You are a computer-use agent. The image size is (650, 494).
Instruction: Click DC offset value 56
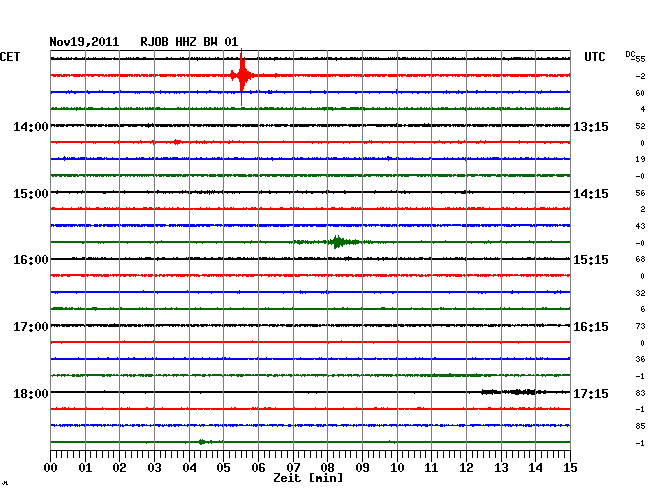[x=640, y=193]
